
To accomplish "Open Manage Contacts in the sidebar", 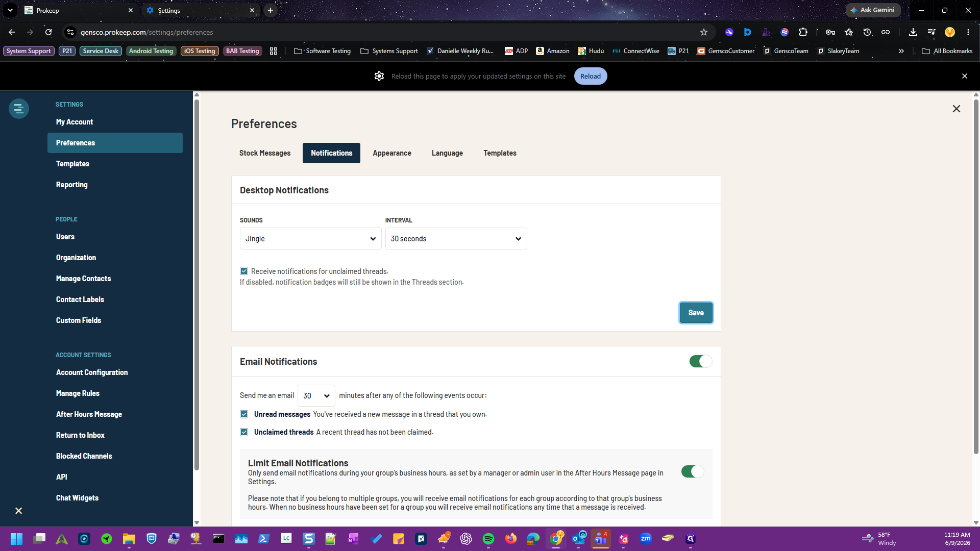I will point(115,279).
